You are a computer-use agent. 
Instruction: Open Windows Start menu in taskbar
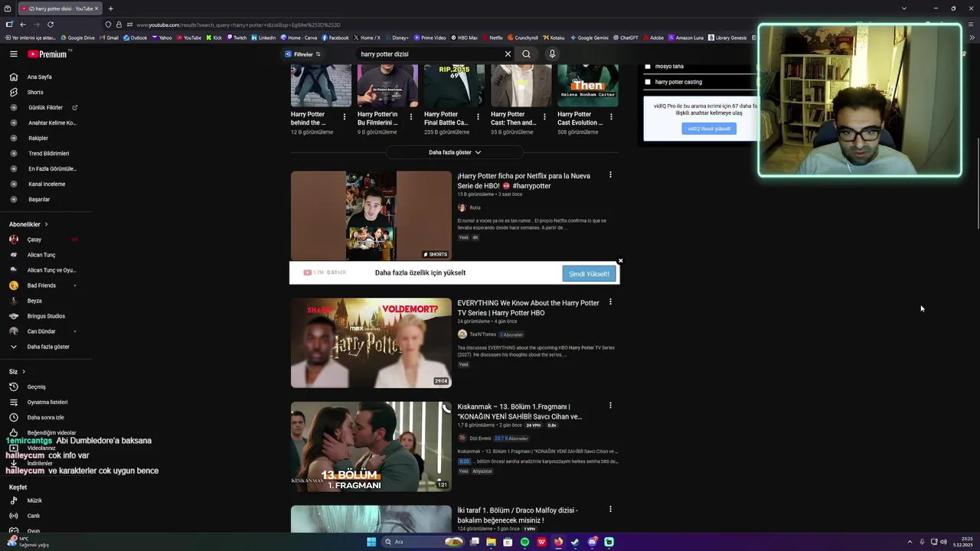click(371, 542)
